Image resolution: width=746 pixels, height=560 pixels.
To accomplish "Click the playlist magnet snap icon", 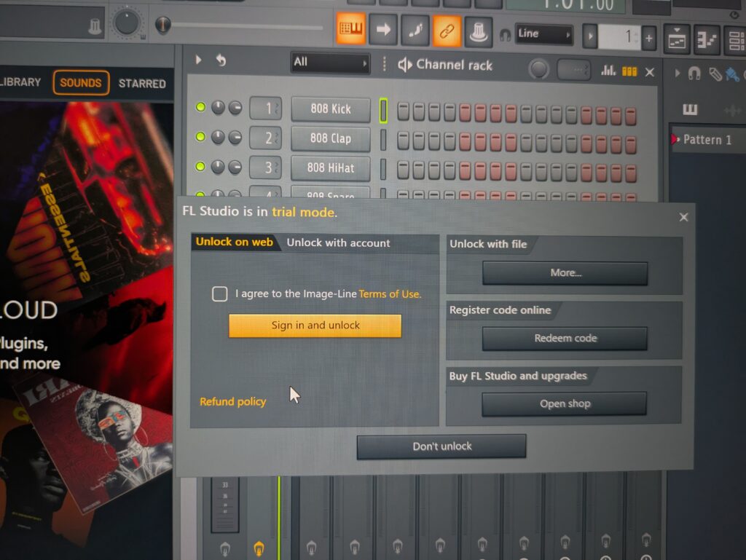I will [x=694, y=74].
